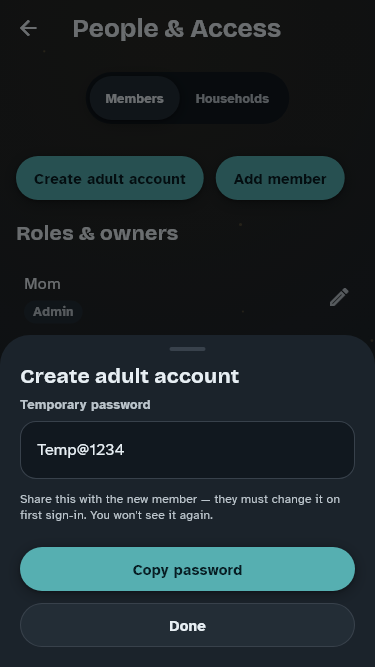375x667 pixels.
Task: Click the Temporary password label
Action: 85,405
